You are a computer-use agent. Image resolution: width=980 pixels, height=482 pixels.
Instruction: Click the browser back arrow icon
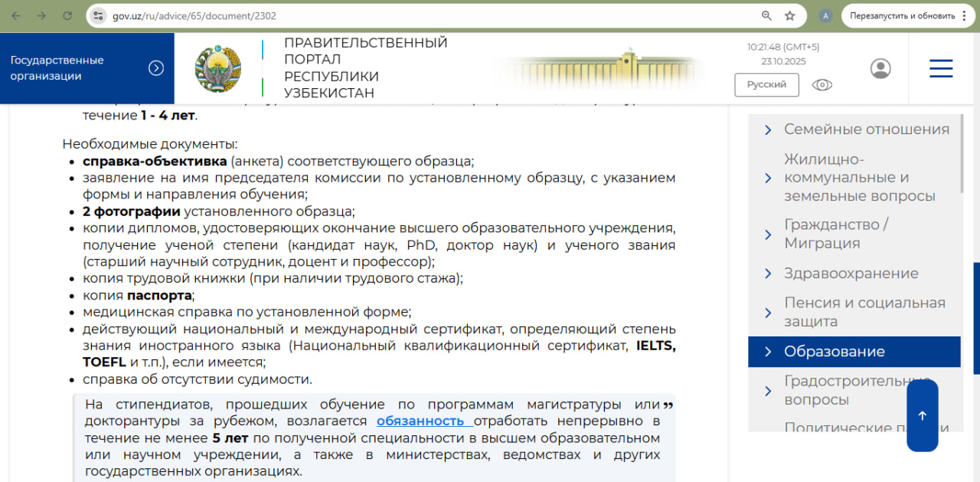point(16,15)
